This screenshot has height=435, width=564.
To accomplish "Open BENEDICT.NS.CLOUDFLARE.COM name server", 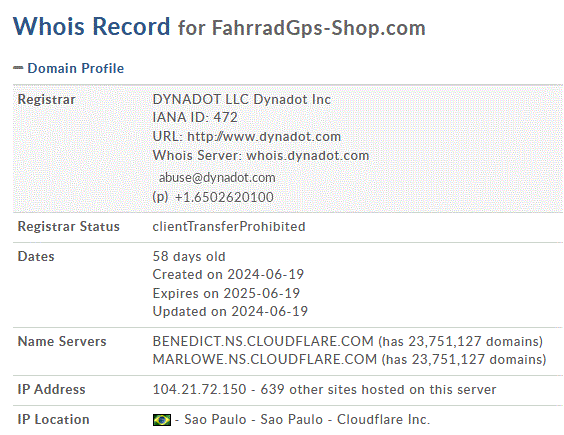I will (x=263, y=341).
